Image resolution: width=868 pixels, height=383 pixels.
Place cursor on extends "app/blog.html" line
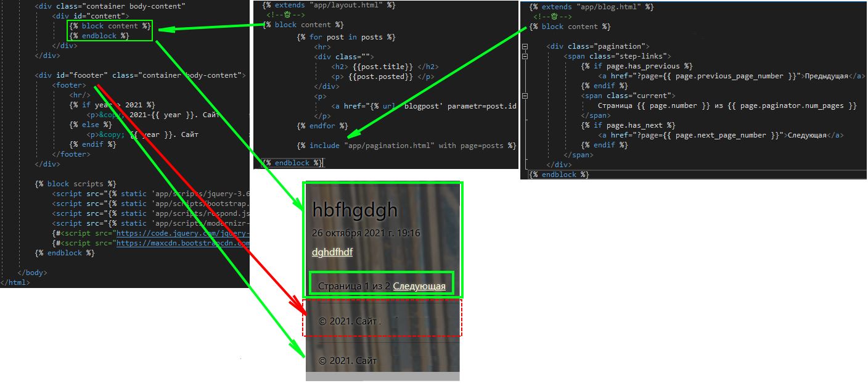coord(592,7)
